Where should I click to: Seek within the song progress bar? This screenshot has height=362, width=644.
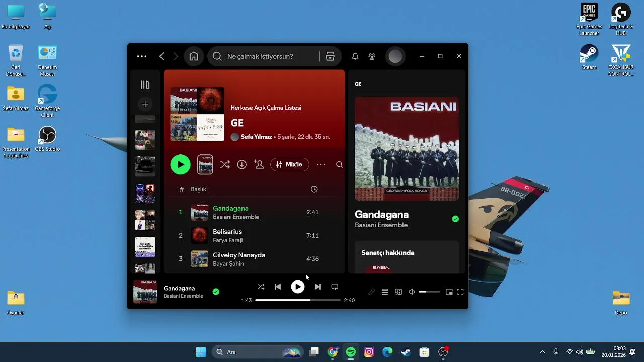coord(298,300)
